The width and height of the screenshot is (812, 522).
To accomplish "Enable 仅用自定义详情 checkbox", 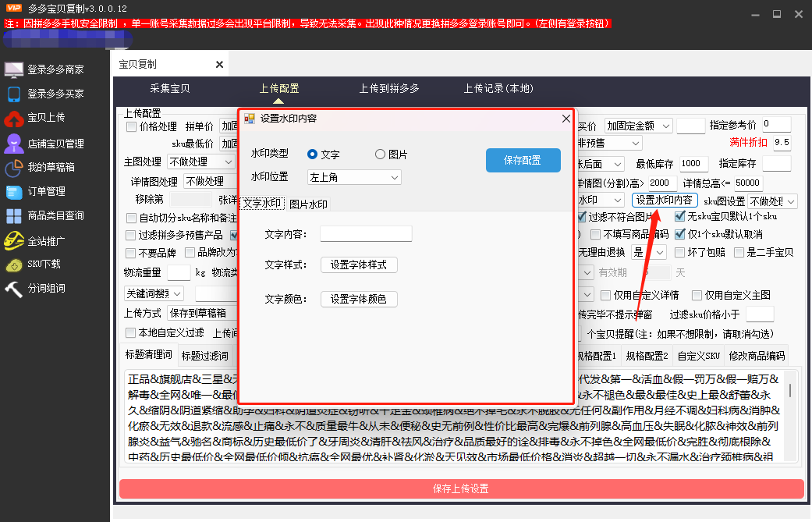I will (x=605, y=295).
